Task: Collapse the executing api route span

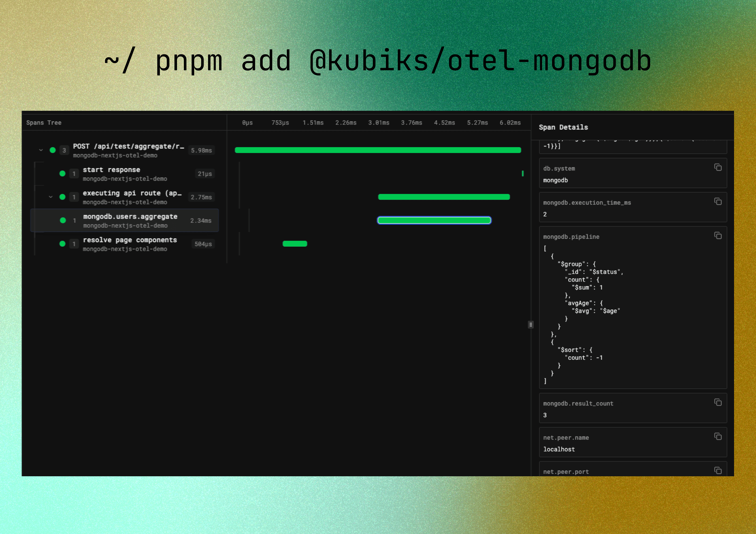Action: [51, 197]
